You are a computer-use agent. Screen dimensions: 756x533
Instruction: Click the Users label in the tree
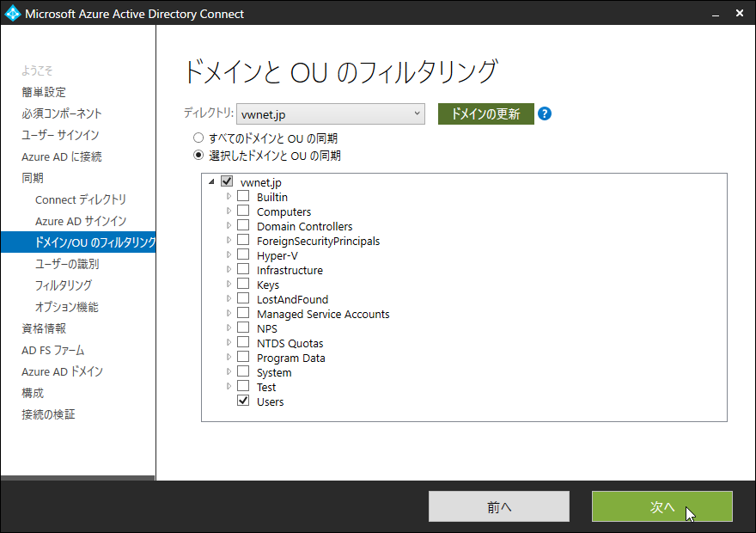270,401
